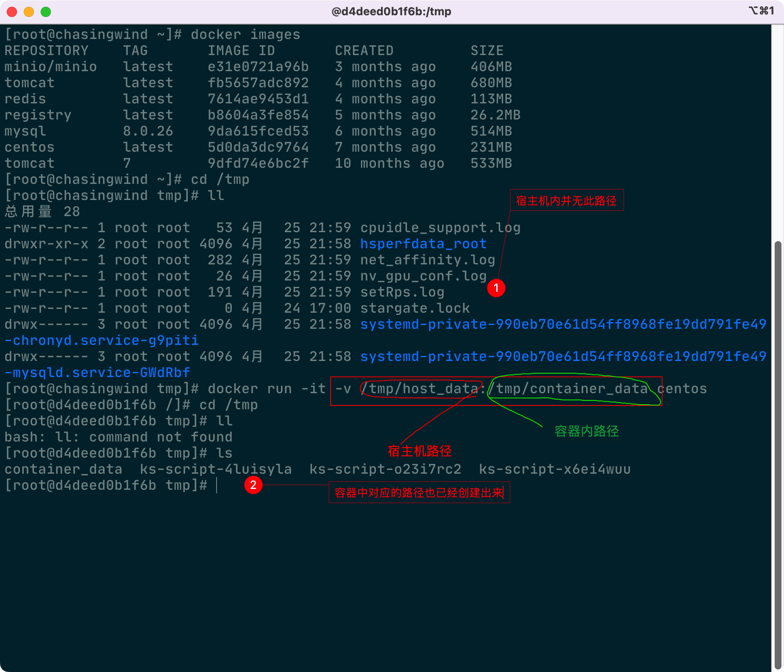Click the 8.0.26 tag value

point(148,131)
